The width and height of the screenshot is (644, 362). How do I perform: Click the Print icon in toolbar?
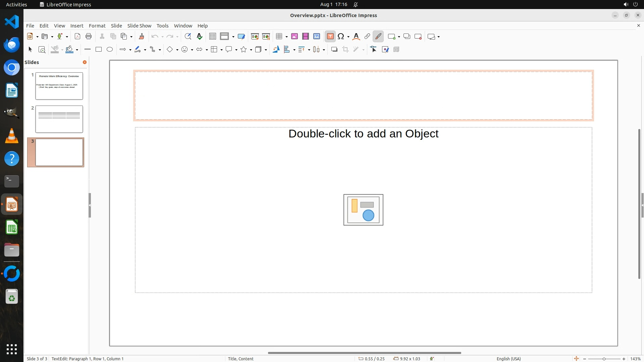(89, 37)
